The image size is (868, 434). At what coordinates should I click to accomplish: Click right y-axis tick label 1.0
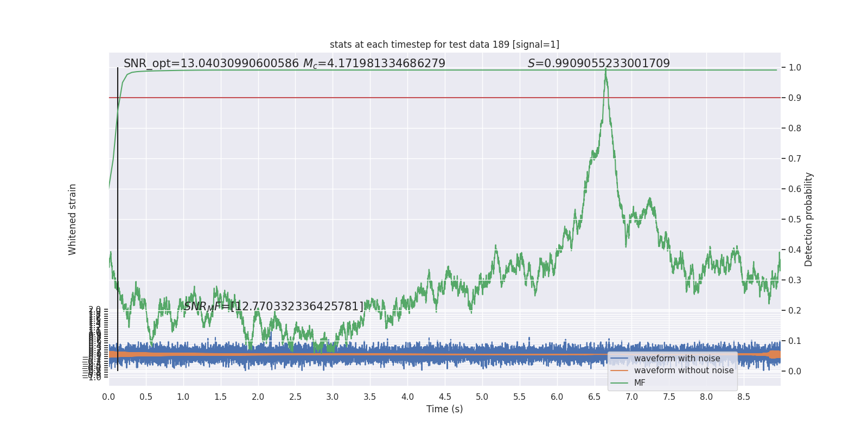[x=795, y=68]
